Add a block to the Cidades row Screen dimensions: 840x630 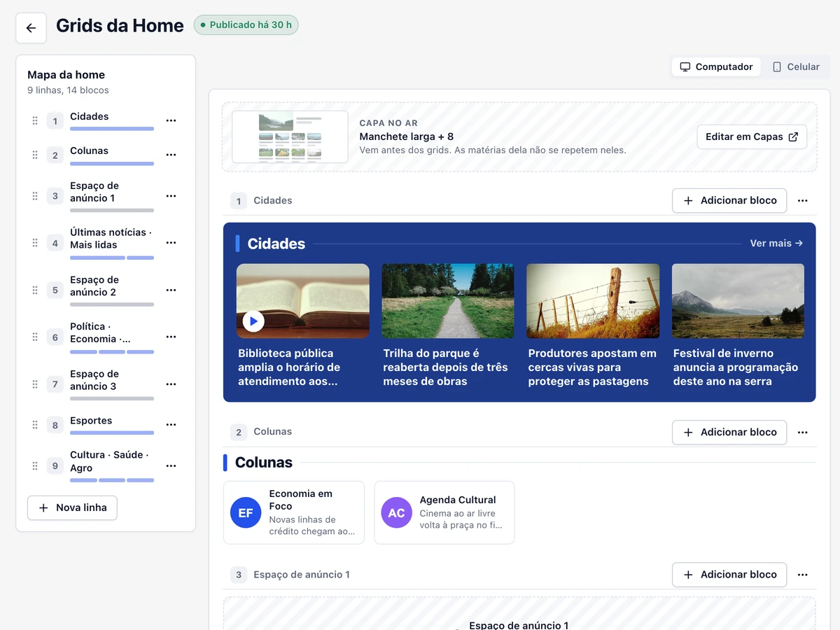tap(729, 201)
